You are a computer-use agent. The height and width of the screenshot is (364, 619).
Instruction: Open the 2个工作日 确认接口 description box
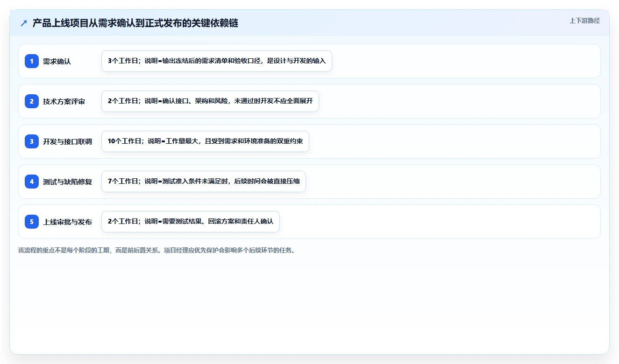[x=210, y=101]
